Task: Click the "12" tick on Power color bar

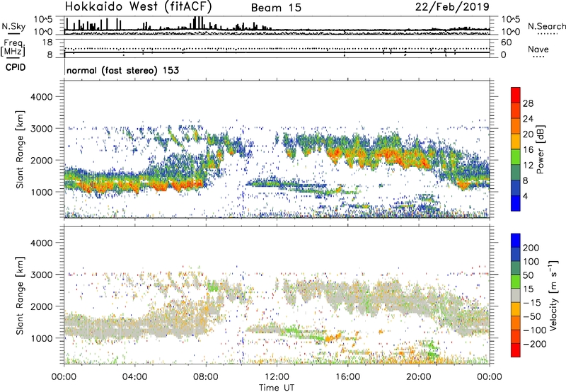Action: [528, 166]
